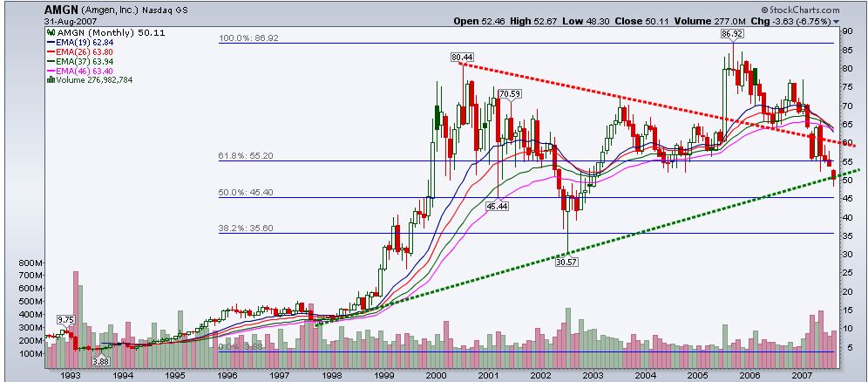Click the '0.0%: 3.88' Fibonacci level label
This screenshot has height=382, width=868.
click(241, 346)
